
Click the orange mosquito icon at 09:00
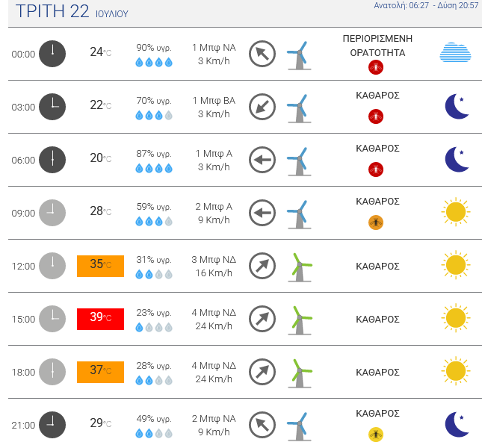(376, 223)
